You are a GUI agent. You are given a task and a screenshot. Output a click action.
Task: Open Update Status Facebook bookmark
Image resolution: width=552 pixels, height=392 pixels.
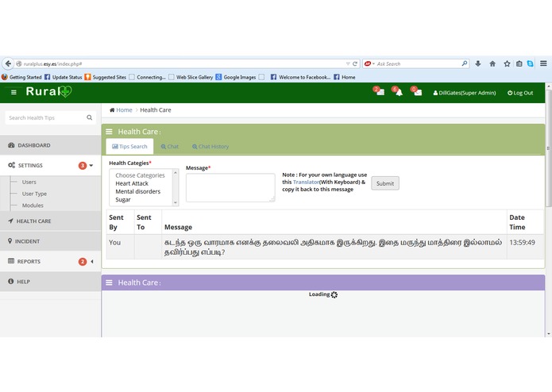[x=64, y=77]
